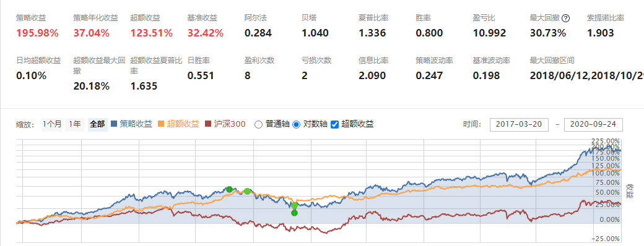644x246 pixels.
Task: Click the max drawdown help question-mark icon
Action: pos(566,18)
